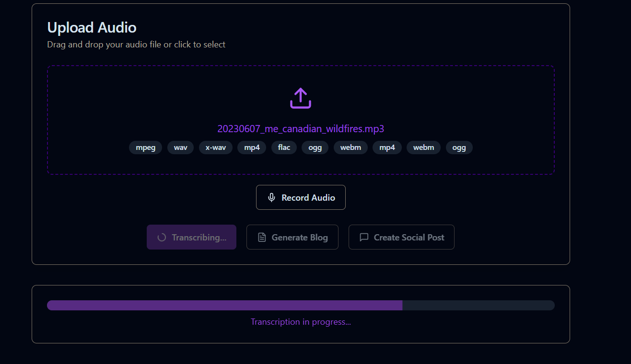Click the Create Social Post button label
631x364 pixels.
[x=409, y=237]
